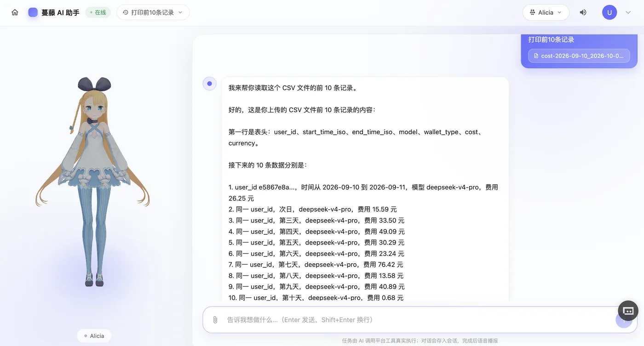Viewport: 644px width, 346px height.
Task: Click the purple 蔓藤 AI 助手 logo
Action: coord(33,12)
